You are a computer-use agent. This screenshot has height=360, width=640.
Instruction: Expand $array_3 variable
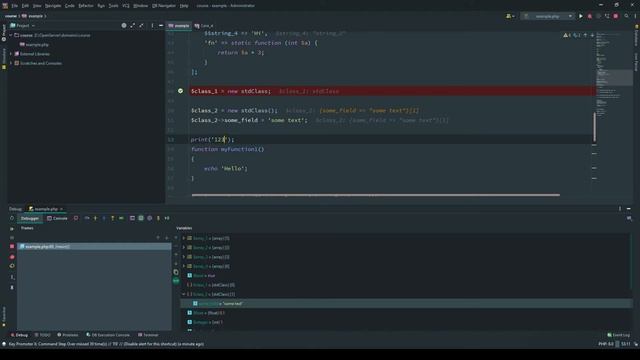184,257
